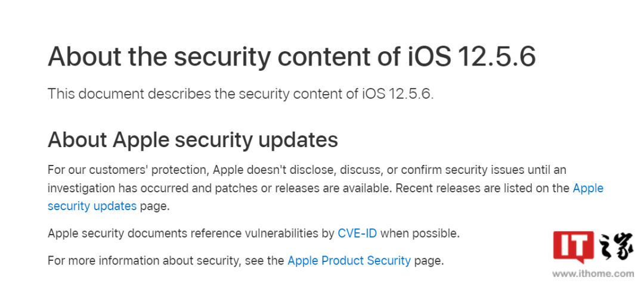Viewport: 644px width, 287px height.
Task: Open the CVE-ID link
Action: pos(357,233)
